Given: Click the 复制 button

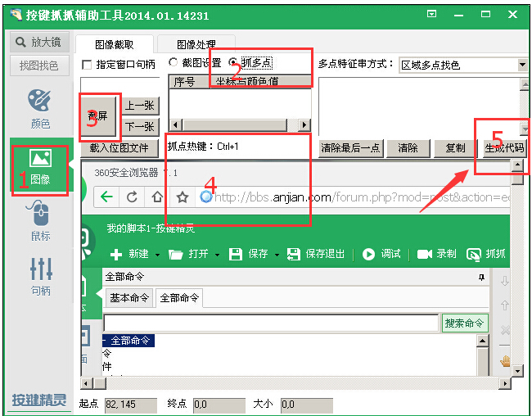Looking at the screenshot, I should [456, 148].
